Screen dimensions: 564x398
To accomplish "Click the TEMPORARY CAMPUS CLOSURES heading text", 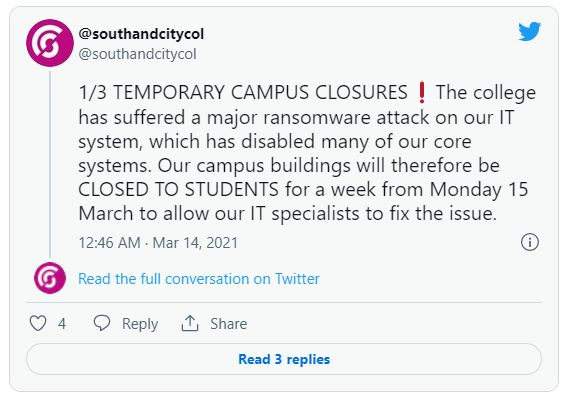I will (260, 92).
